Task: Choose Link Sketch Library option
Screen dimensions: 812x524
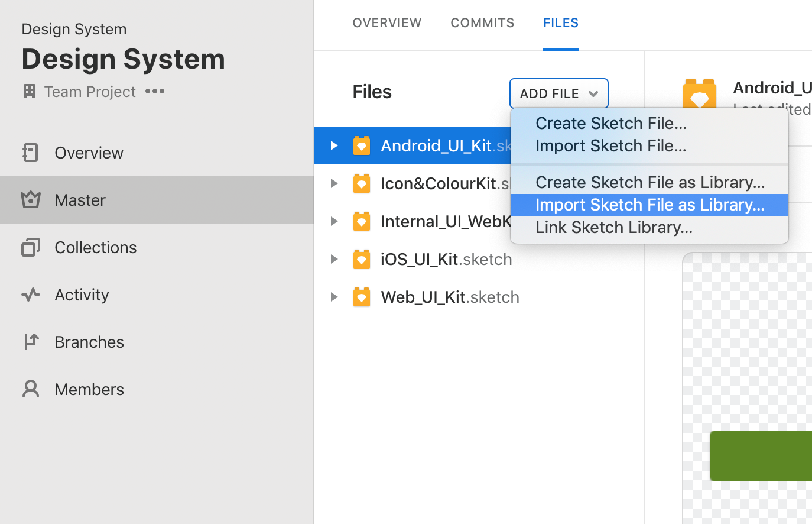Action: pos(613,228)
